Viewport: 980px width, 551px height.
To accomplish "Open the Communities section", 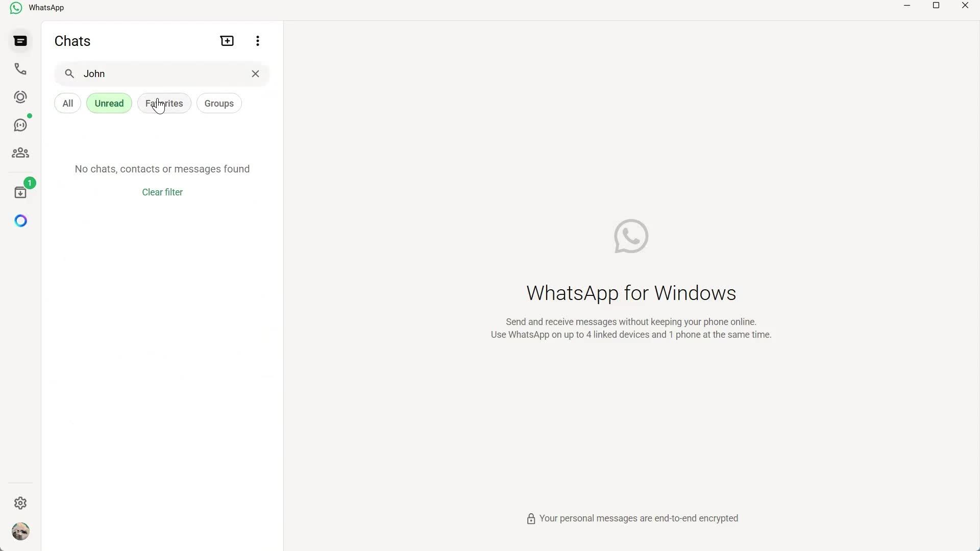I will (20, 153).
